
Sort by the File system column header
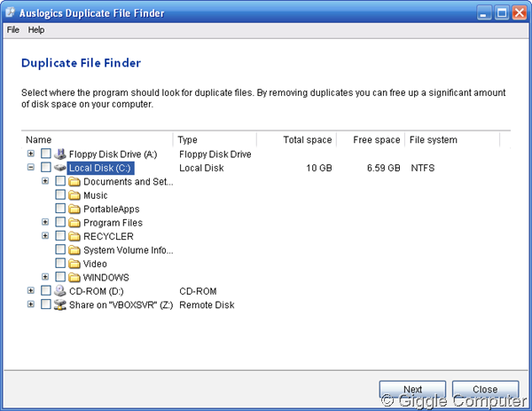point(452,139)
